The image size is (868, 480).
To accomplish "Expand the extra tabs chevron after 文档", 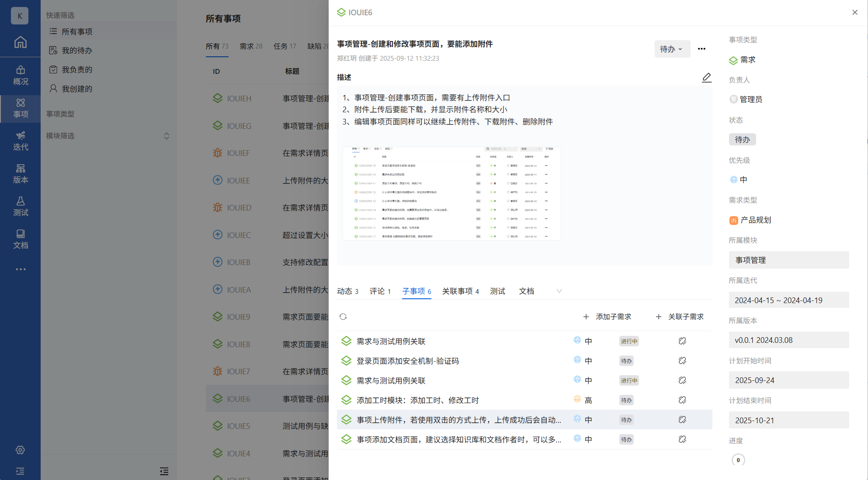I will [x=559, y=291].
